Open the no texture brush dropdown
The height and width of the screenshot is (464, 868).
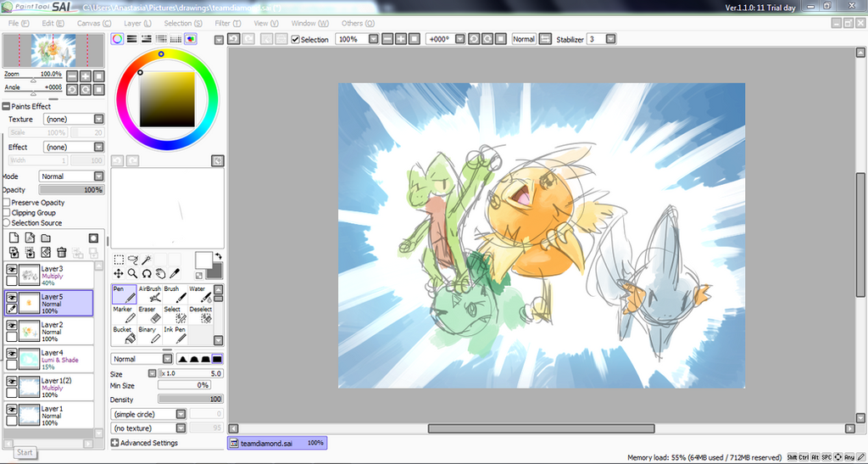point(149,428)
